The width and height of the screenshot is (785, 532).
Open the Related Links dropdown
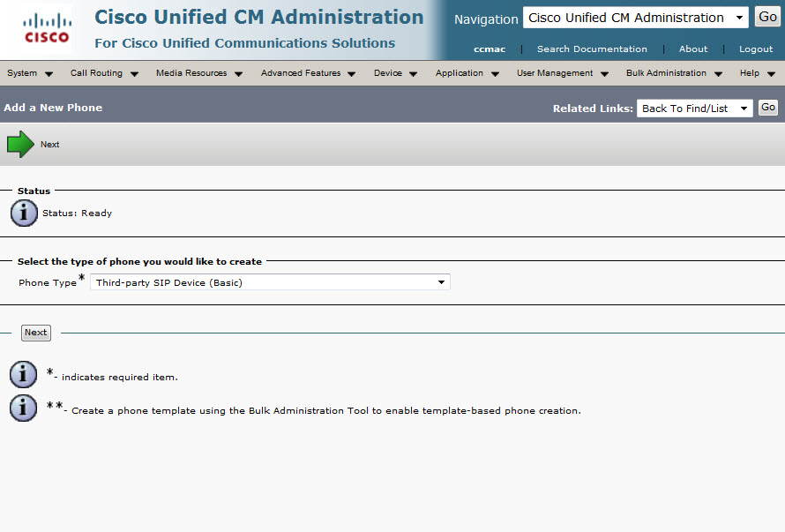[694, 109]
